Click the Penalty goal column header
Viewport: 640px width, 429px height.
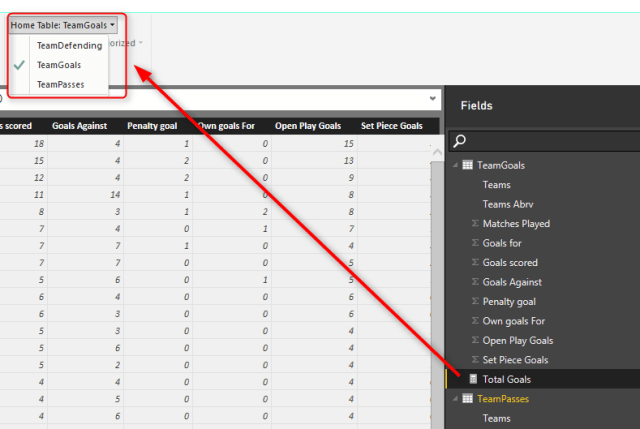[152, 126]
